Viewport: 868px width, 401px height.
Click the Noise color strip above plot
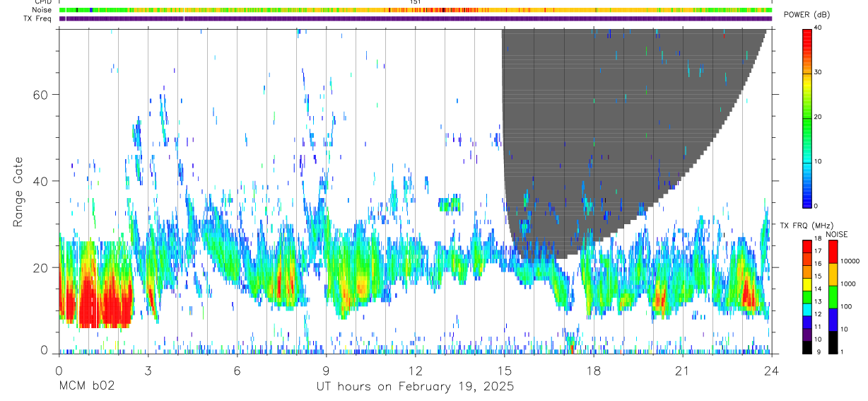416,10
